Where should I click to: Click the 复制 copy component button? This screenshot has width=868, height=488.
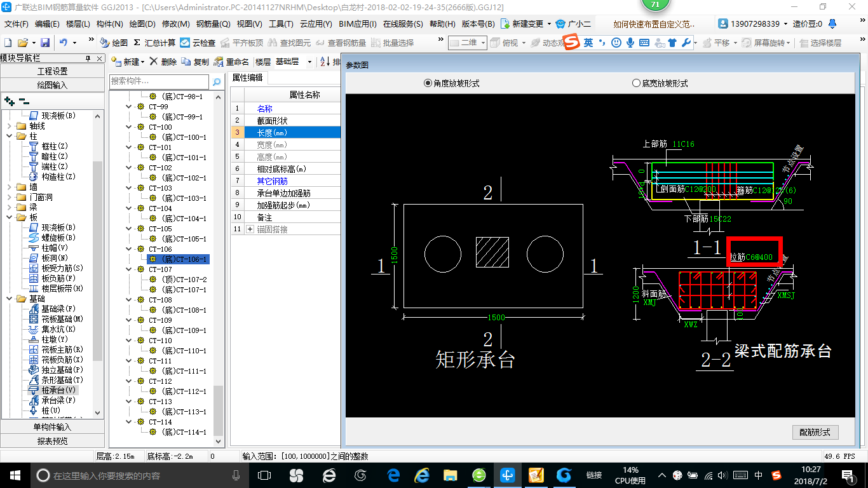pyautogui.click(x=195, y=62)
